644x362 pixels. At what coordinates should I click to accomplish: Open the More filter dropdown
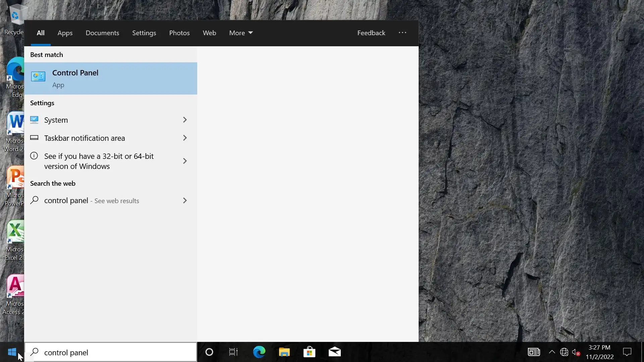pos(241,33)
